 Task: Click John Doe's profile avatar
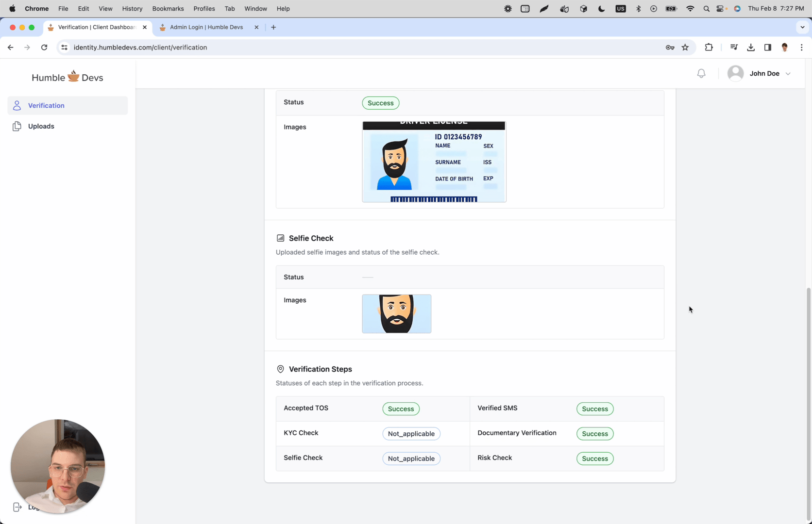[x=735, y=74]
